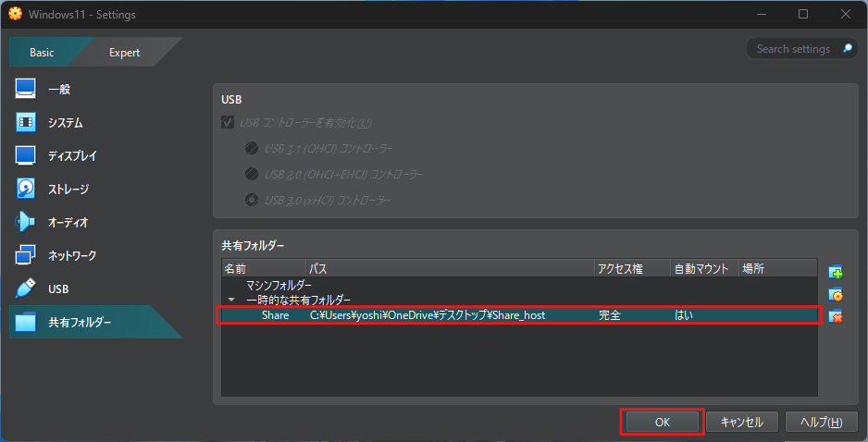Click the path C:¥Users¥yoshi¥OneDrive¥デスクトップ¥Share_host
The width and height of the screenshot is (868, 442).
[x=428, y=315]
